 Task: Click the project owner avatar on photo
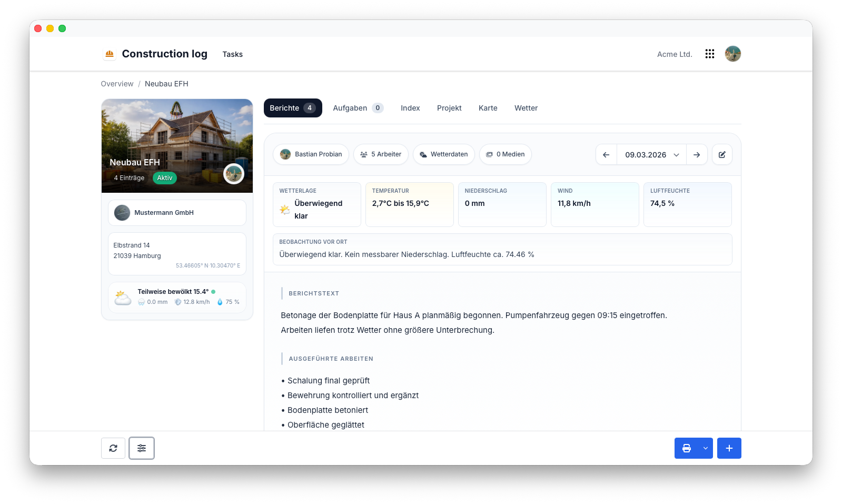click(x=234, y=174)
